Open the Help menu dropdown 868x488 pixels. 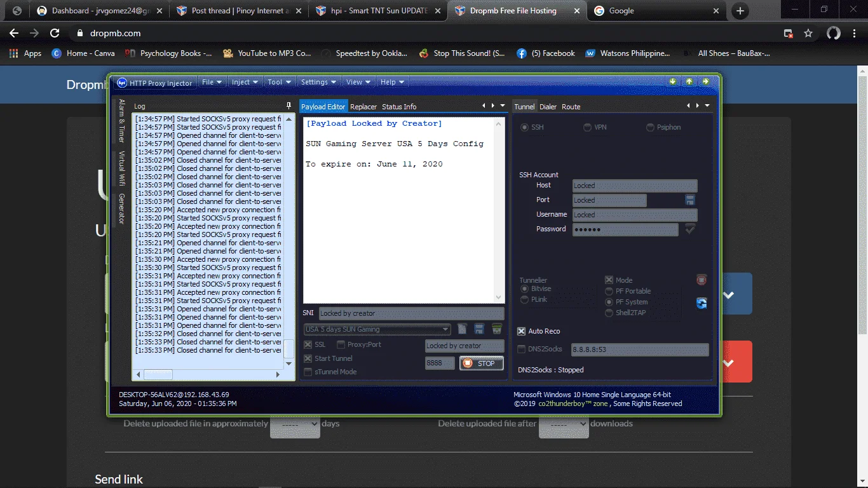click(x=392, y=82)
